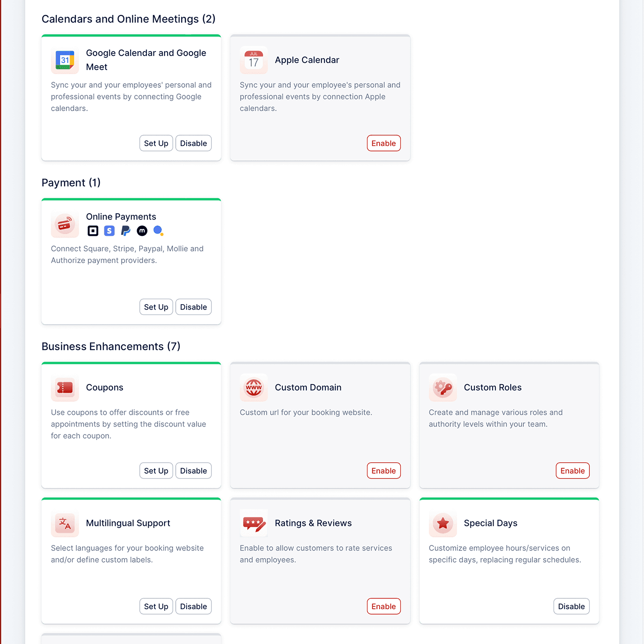
Task: Click the Square payment provider logo
Action: click(93, 231)
